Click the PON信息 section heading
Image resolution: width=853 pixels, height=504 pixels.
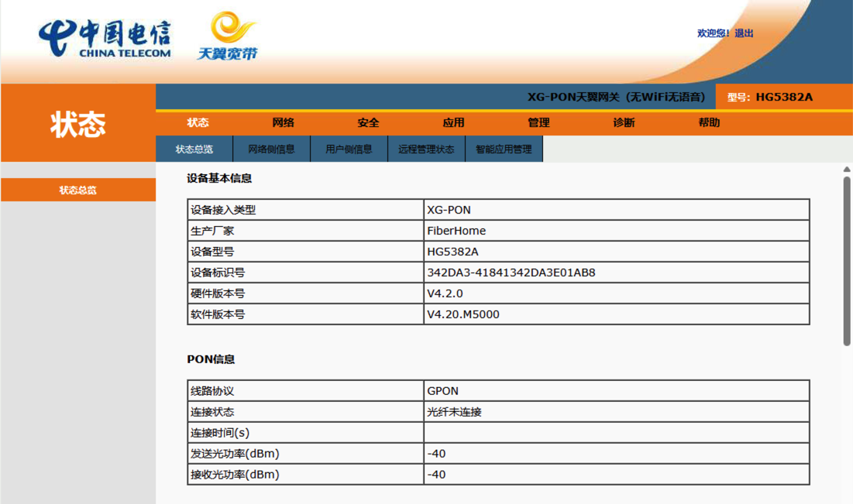point(211,359)
